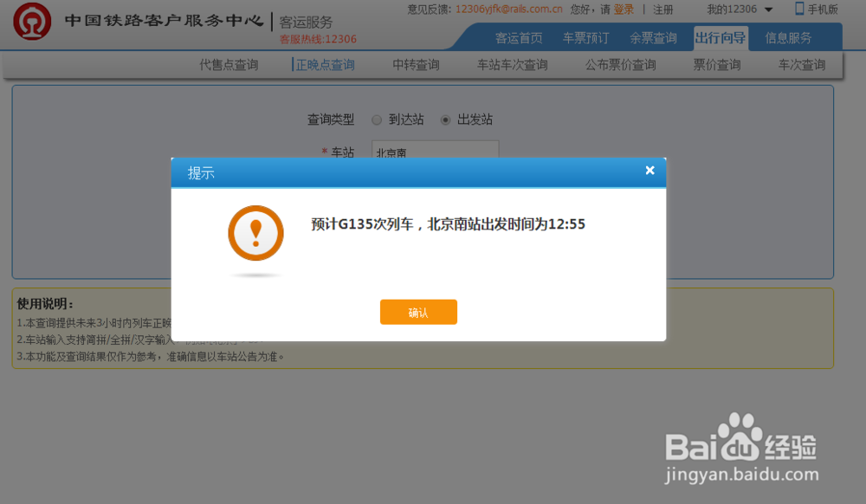Select the 代售点查询 sub-tab
The height and width of the screenshot is (504, 866).
coord(227,64)
